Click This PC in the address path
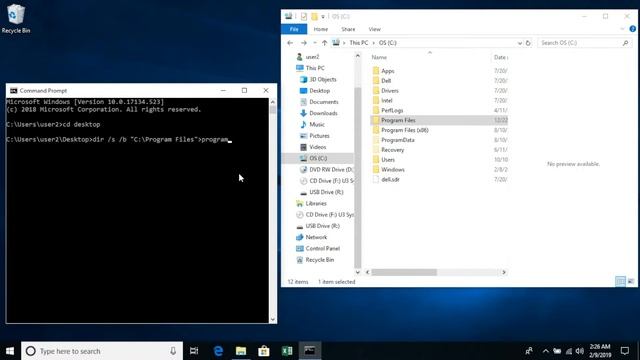Viewport: 640px width, 360px height. click(x=358, y=43)
